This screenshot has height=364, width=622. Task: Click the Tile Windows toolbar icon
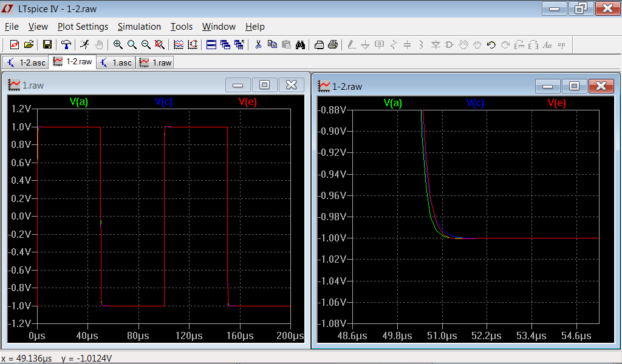tap(211, 44)
